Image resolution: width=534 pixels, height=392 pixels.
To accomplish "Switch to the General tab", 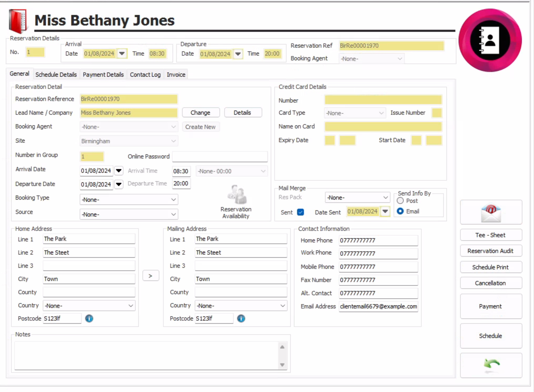I will coord(20,74).
